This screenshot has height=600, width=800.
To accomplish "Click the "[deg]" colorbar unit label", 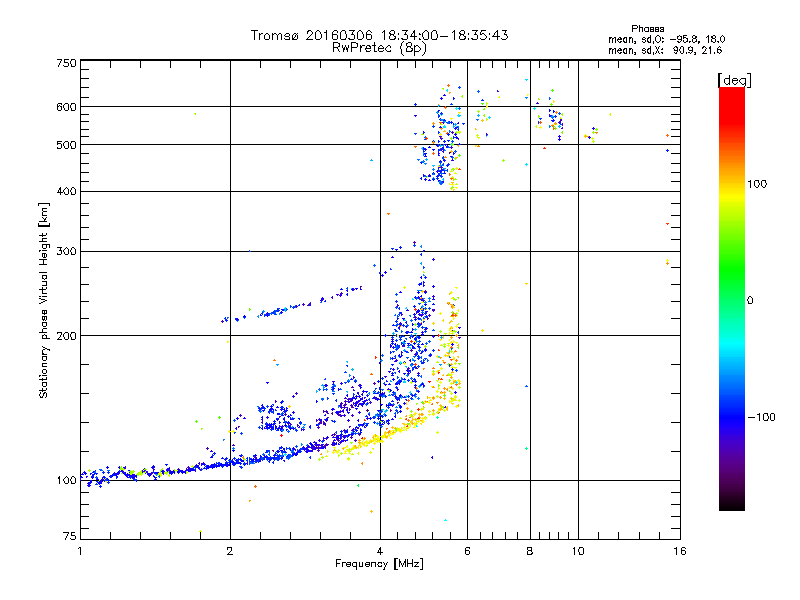I will (734, 80).
